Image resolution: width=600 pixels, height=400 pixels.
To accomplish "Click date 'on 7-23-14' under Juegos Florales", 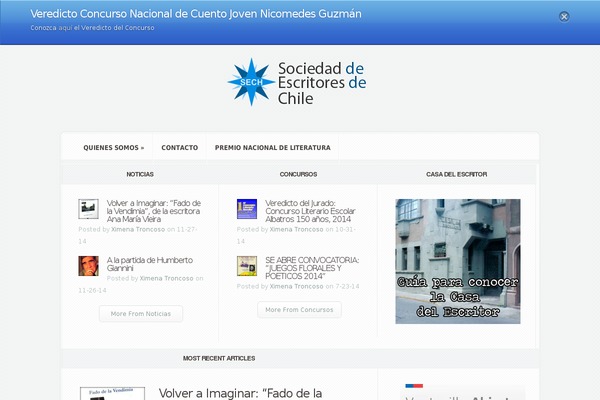I will point(342,286).
